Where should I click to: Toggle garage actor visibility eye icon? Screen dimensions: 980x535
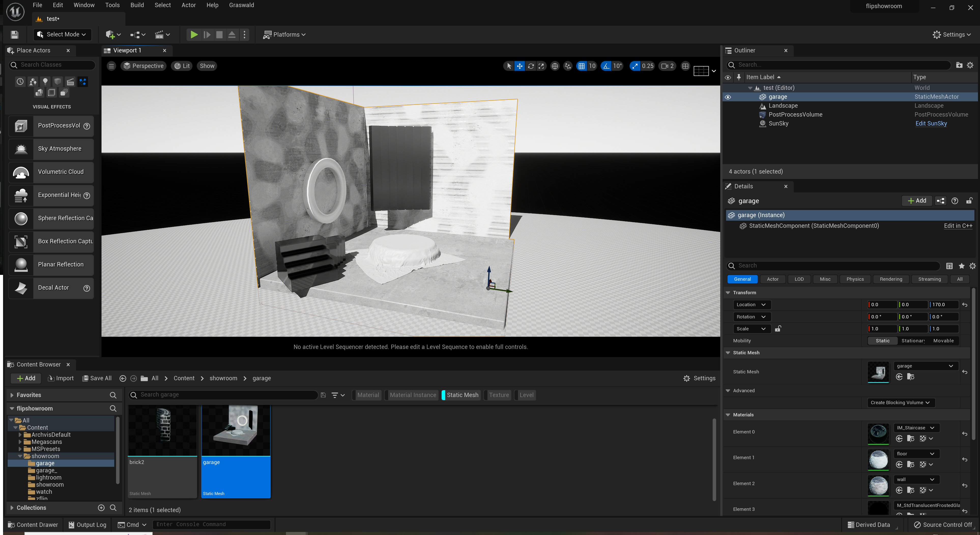[x=728, y=97]
